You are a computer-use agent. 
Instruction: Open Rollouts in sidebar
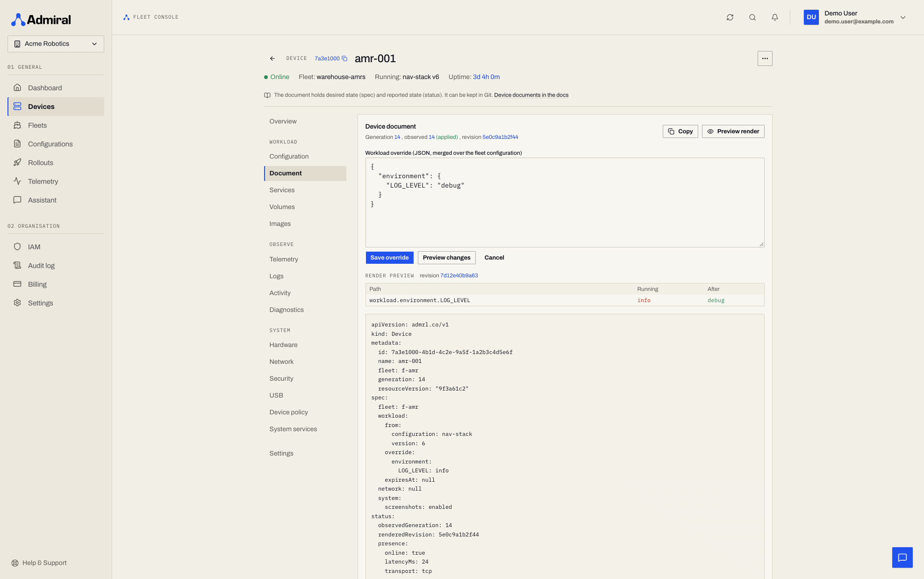(56, 163)
